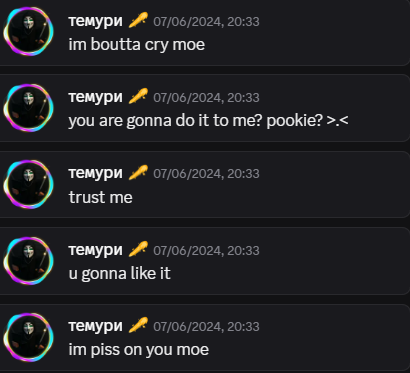The image size is (410, 373).
Task: Select the orange badge icon above "u gonna like it"
Action: point(138,249)
